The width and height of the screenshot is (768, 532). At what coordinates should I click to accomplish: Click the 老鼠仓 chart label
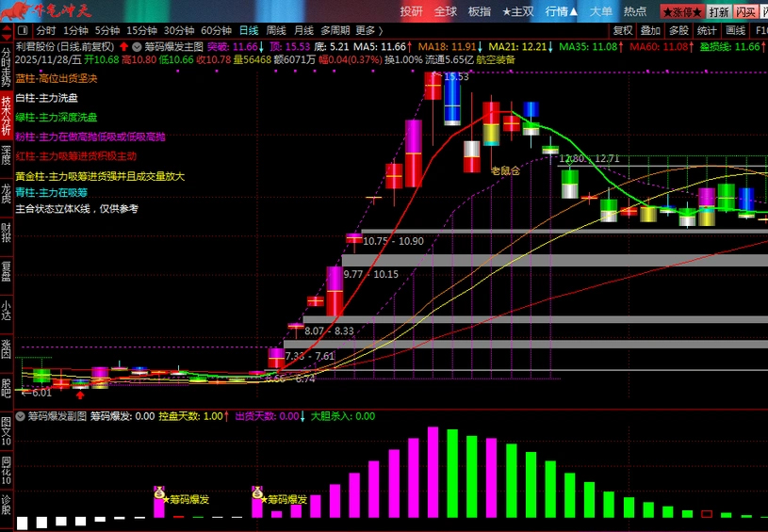tap(505, 170)
